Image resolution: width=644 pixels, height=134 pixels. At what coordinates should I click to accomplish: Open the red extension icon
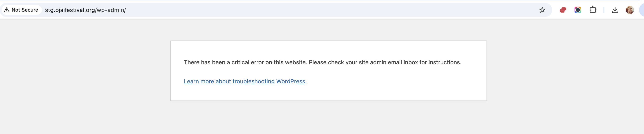pos(563,10)
